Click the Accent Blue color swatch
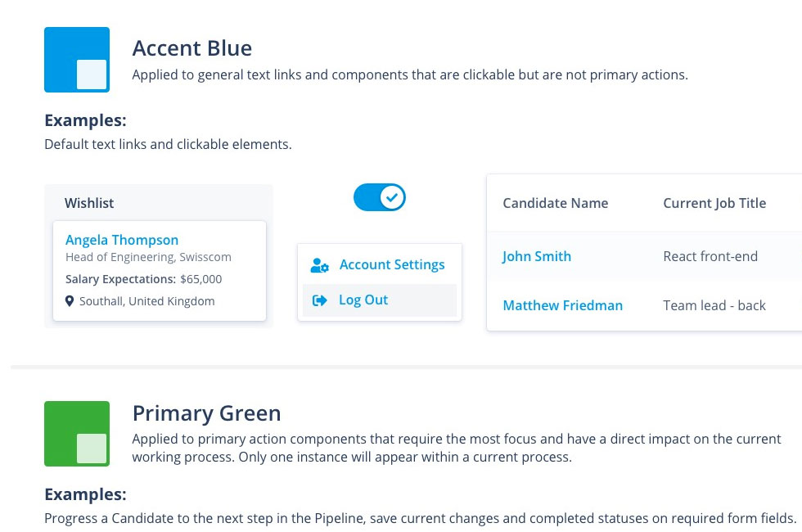The image size is (802, 532). tap(77, 60)
